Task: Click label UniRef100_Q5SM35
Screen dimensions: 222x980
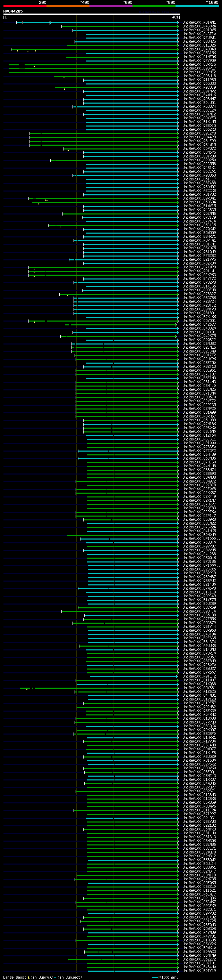Action: tap(199, 459)
